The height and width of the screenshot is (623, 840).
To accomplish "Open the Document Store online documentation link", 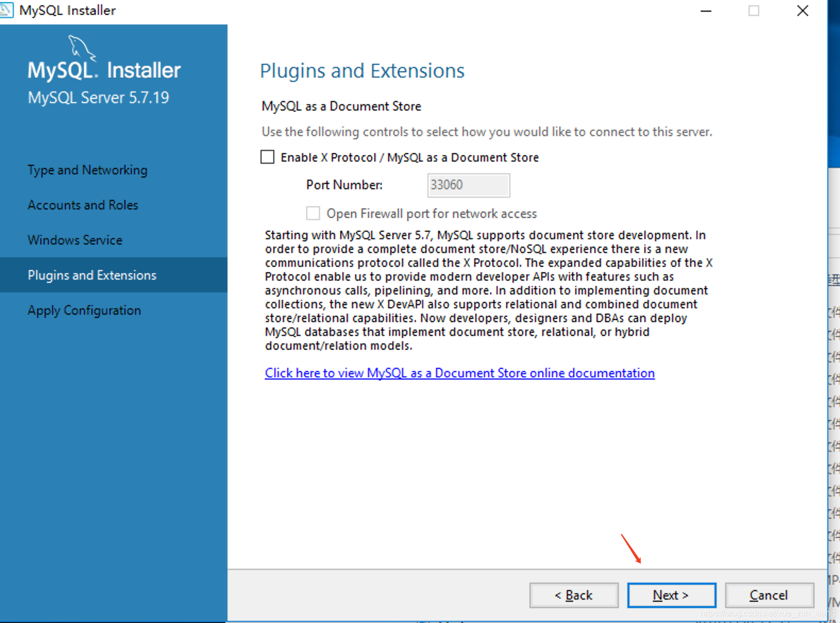I will click(460, 373).
